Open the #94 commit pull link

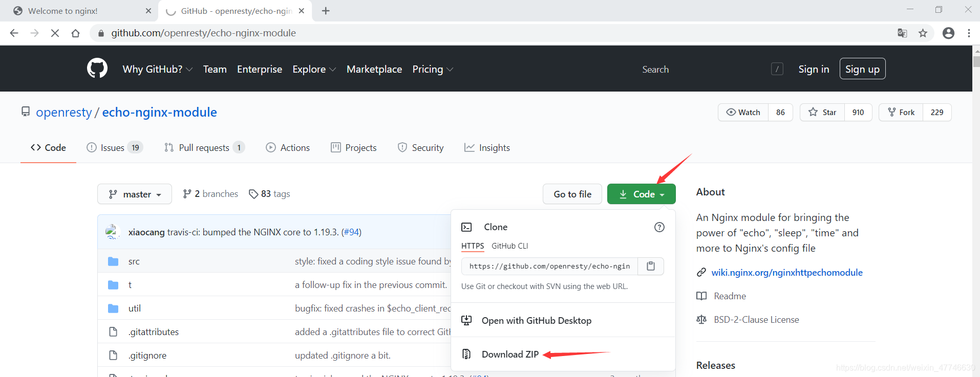click(x=351, y=232)
